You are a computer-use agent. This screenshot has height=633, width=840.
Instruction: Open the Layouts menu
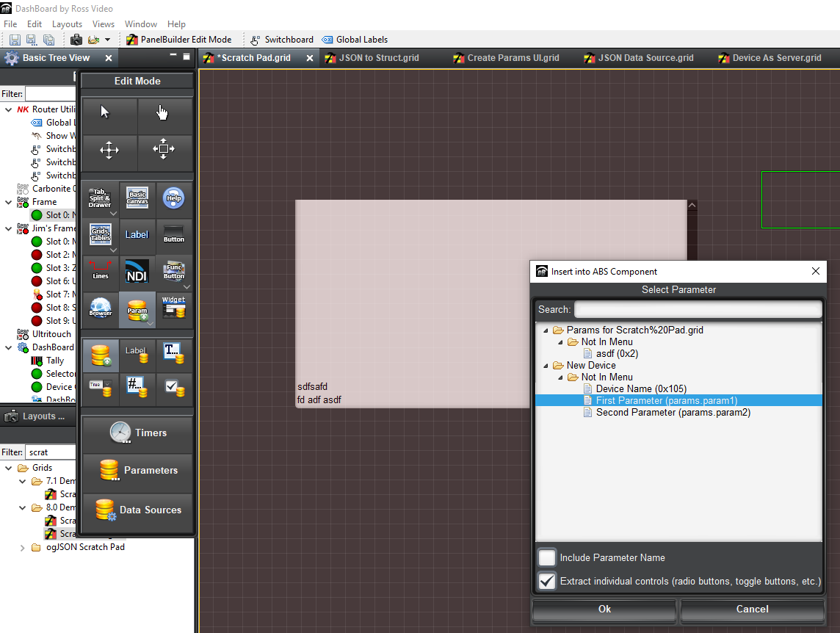[x=67, y=24]
